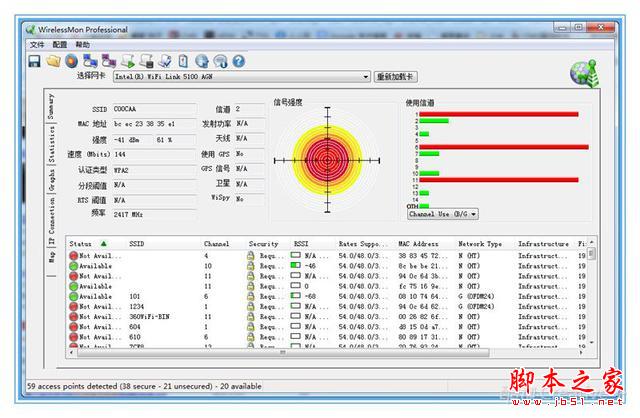Click the blue question mark Help icon
This screenshot has width=640, height=418.
click(x=239, y=61)
